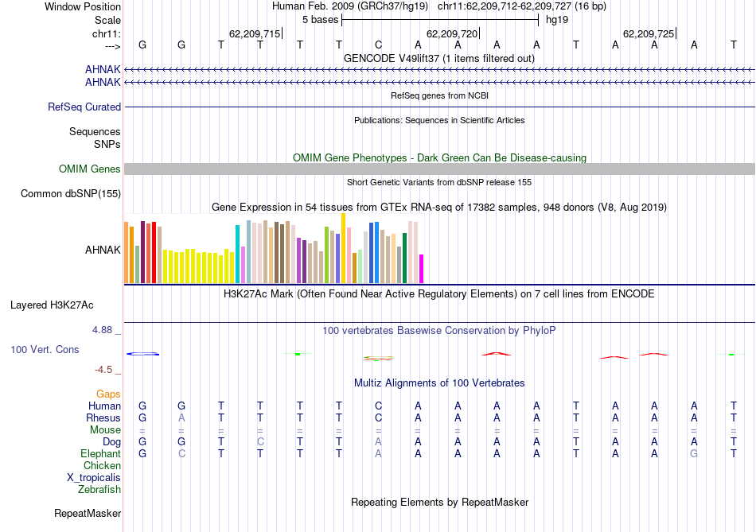
Task: Click the Layered H3K27Ac track label
Action: [52, 305]
